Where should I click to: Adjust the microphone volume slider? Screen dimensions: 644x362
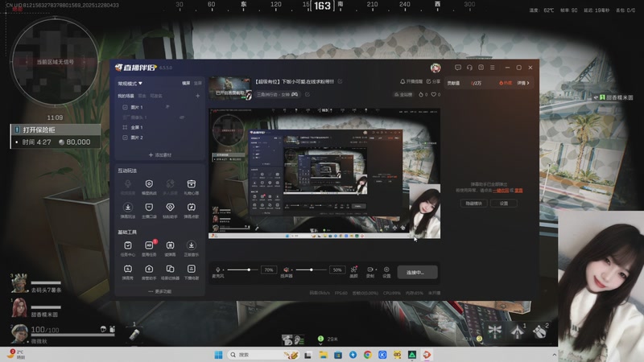(243, 269)
